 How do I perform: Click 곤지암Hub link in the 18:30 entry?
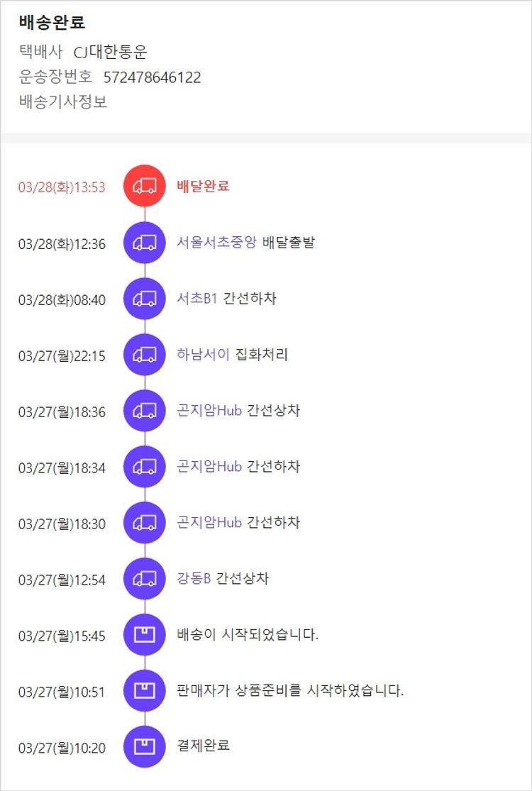pos(209,523)
